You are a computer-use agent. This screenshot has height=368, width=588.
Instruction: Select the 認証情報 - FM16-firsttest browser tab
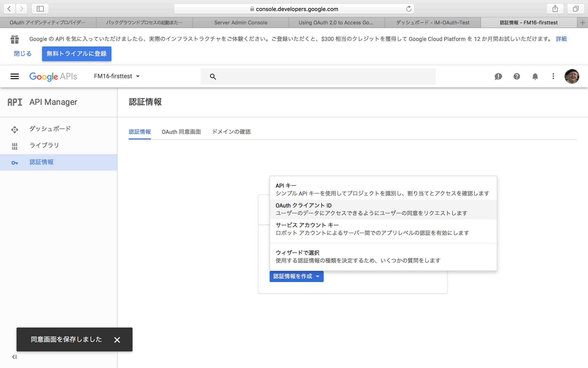tap(529, 23)
